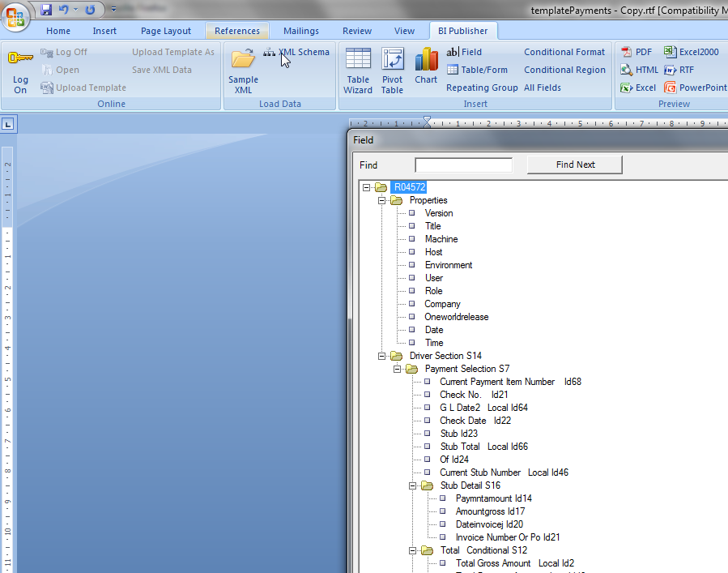Viewport: 728px width, 573px height.
Task: Open Conditional Region option
Action: click(564, 70)
